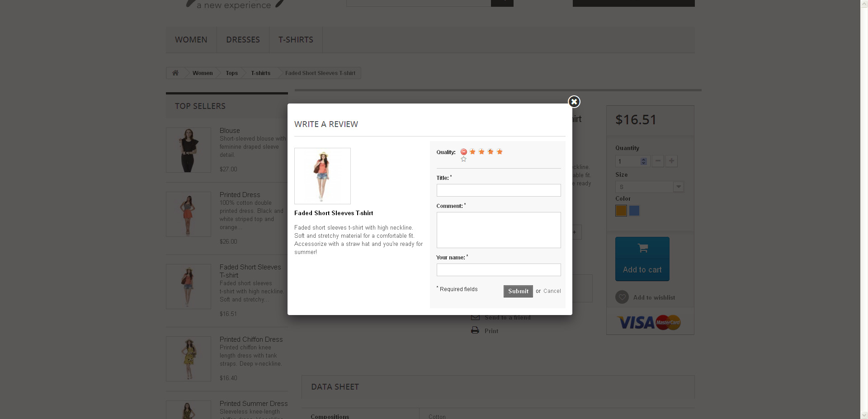Viewport: 868px width, 419px height.
Task: Choose the blue color swatch
Action: (634, 211)
